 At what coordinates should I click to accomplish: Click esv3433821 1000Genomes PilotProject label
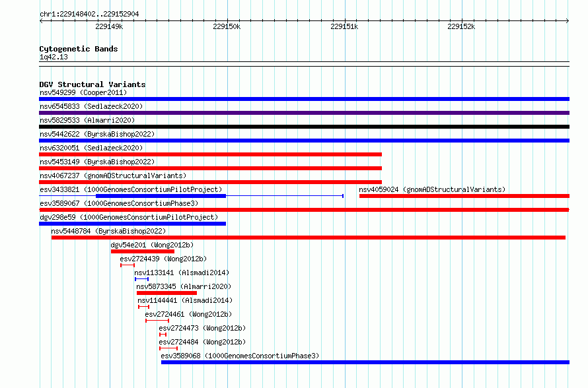131,189
